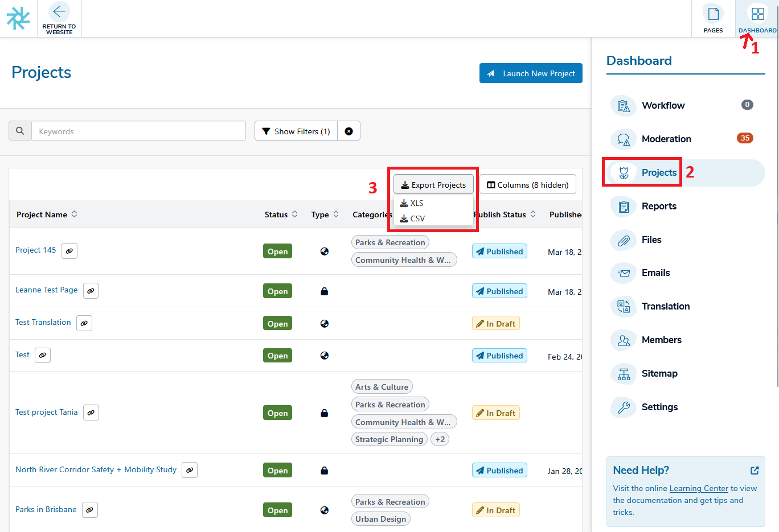Expand the Export Projects dropdown
Viewport: 779px width, 532px height.
(x=433, y=185)
